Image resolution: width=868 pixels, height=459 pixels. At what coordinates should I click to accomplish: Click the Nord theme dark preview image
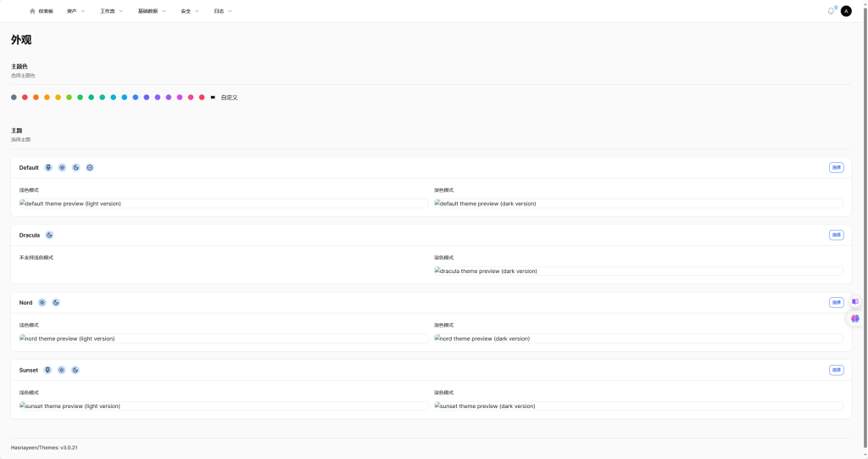[x=638, y=339]
